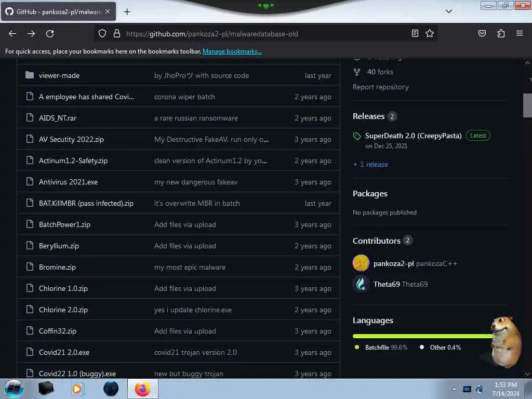Click file icon beside AV Secutity 2022.zip
Viewport: 532px width, 399px height.
(x=30, y=139)
